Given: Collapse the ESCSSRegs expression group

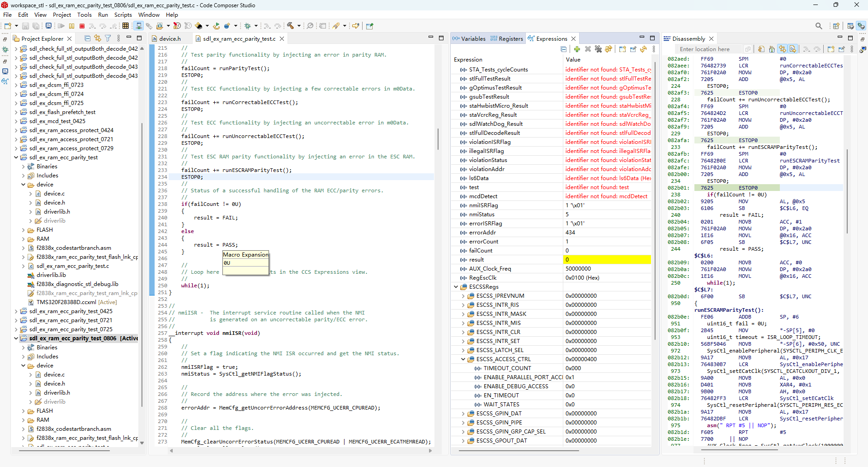Looking at the screenshot, I should (x=456, y=286).
